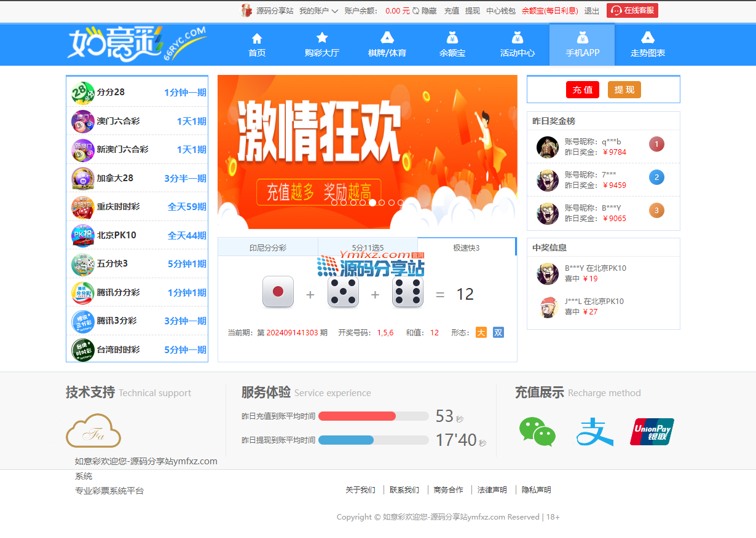Click the Alipay recharge icon

[594, 431]
